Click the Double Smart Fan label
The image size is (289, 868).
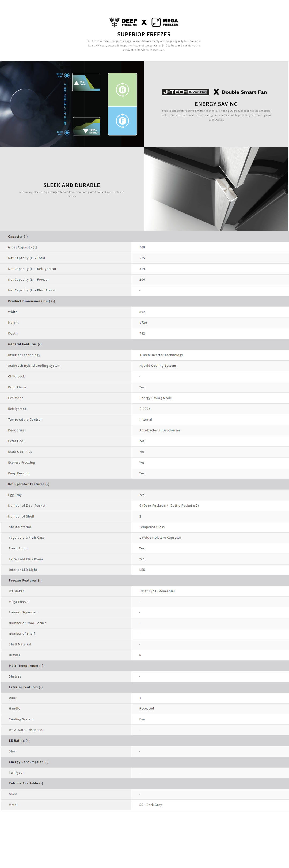coord(244,92)
